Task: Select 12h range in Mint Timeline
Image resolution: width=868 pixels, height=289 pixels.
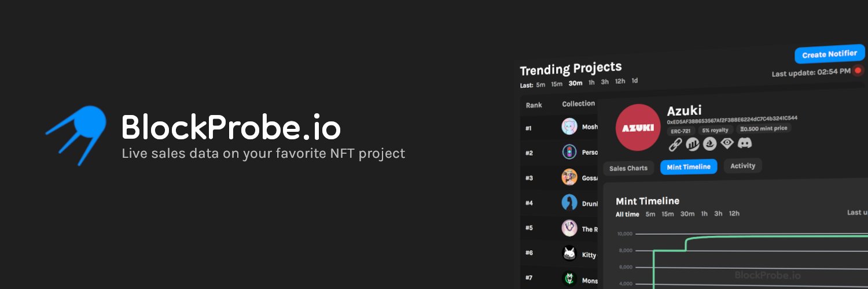Action: click(734, 213)
